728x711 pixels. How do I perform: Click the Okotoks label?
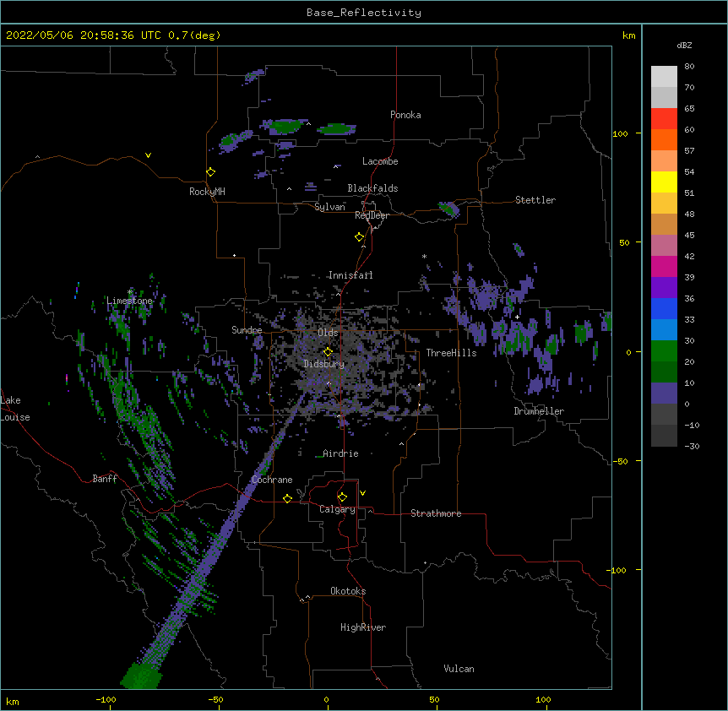click(x=348, y=591)
